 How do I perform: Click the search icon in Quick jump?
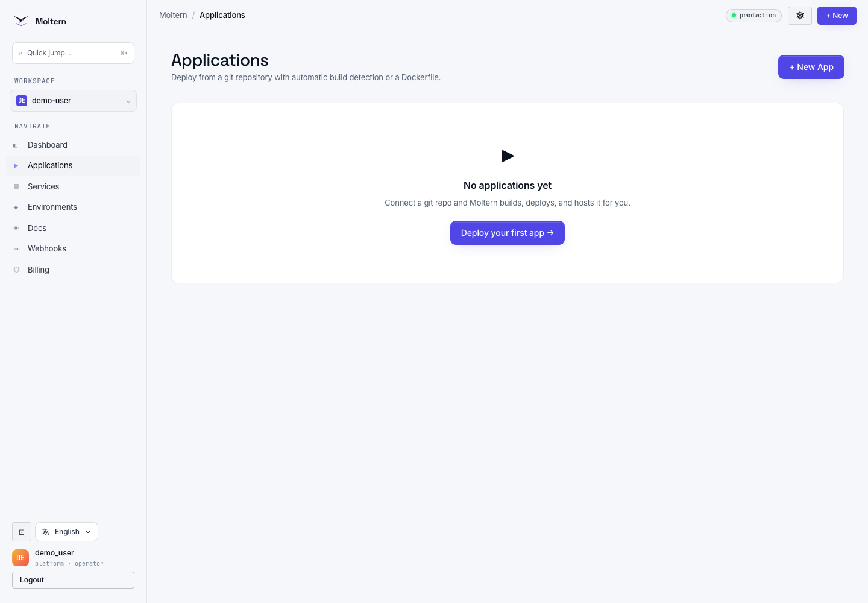point(20,54)
